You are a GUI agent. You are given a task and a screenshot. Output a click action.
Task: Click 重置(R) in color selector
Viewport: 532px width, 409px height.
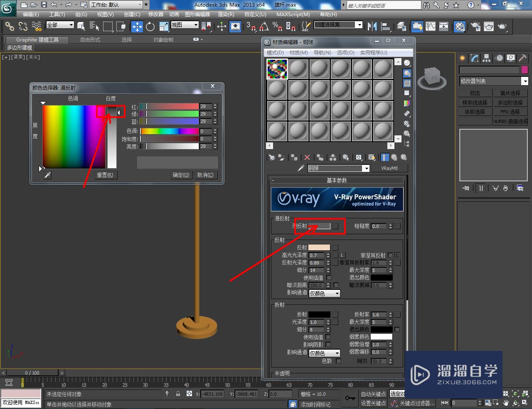pyautogui.click(x=105, y=175)
